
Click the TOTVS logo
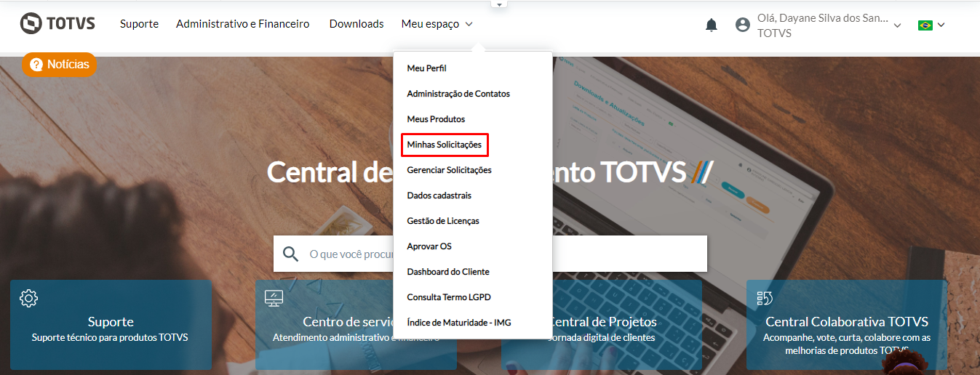tap(57, 23)
